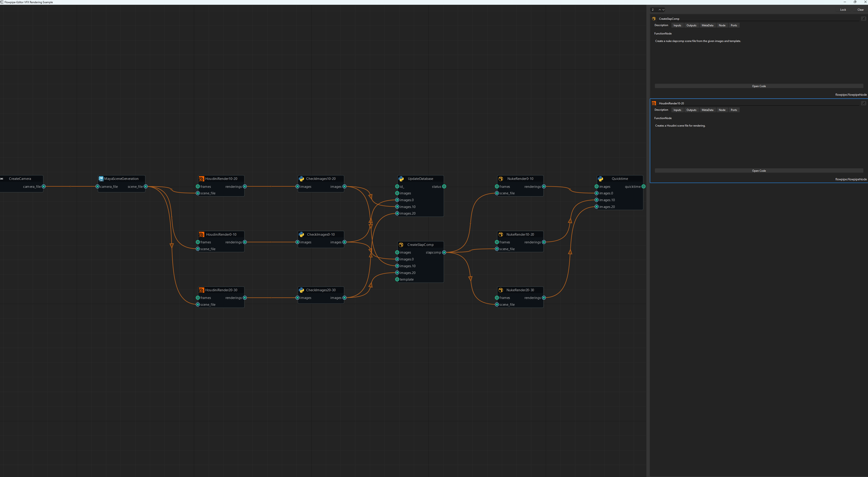
Task: Click slapcomp output port on CreateSlapComp node
Action: click(444, 252)
